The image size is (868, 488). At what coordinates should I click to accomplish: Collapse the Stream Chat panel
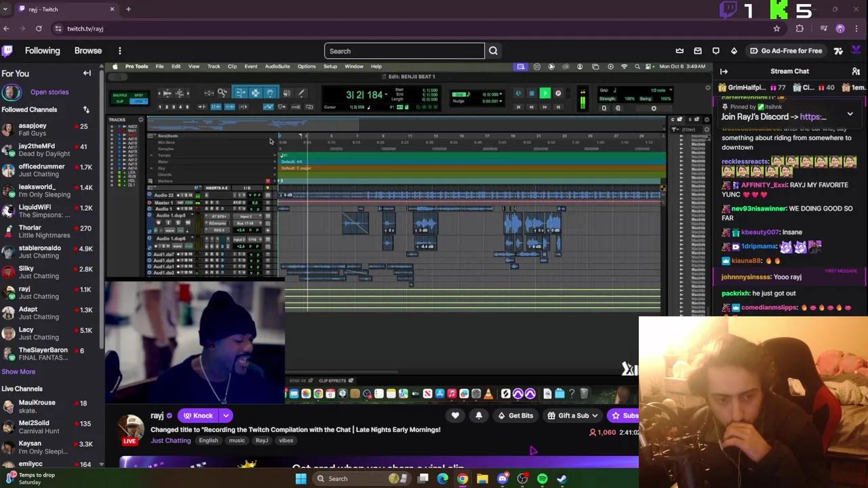pyautogui.click(x=724, y=71)
